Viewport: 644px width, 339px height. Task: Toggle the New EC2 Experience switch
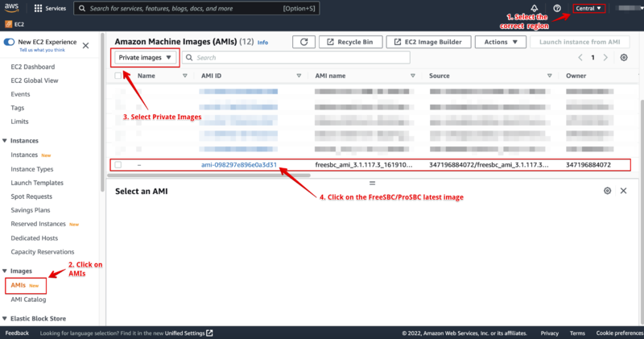click(x=9, y=42)
